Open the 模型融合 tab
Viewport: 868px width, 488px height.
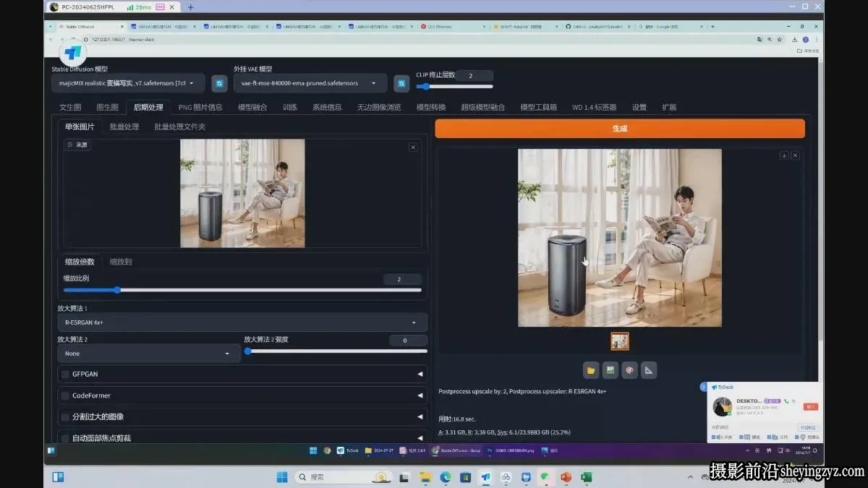(x=252, y=107)
